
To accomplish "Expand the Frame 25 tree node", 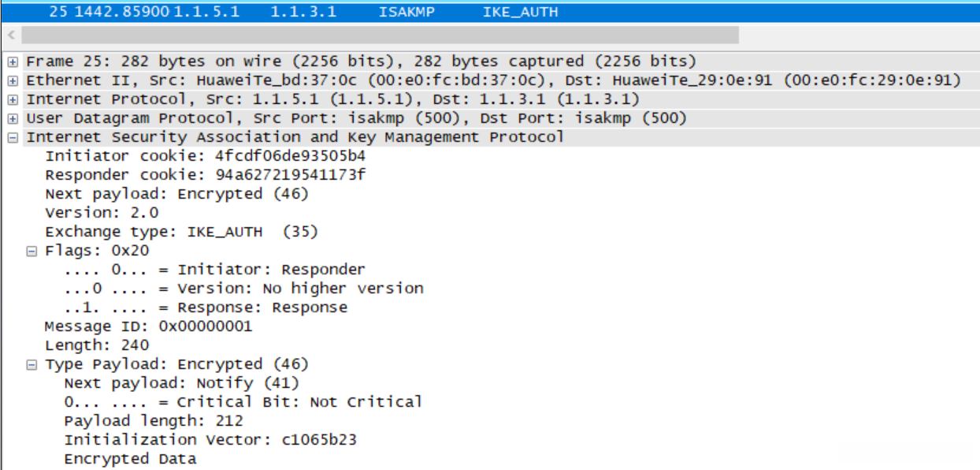I will 13,62.
